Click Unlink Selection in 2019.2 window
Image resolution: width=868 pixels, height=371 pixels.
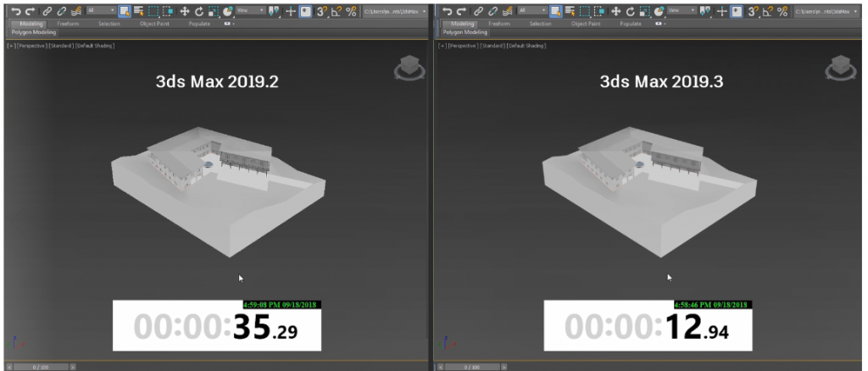pyautogui.click(x=61, y=11)
